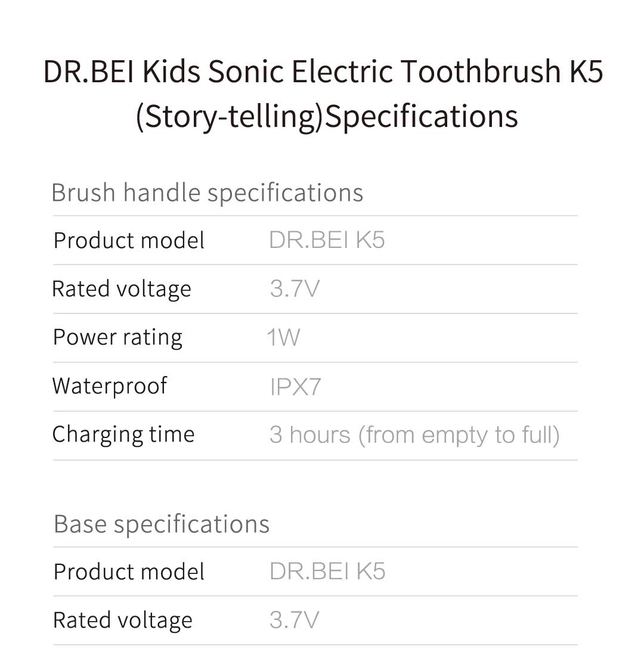Screen dimensions: 644x649
Task: Click the handle Product model label
Action: (x=129, y=241)
